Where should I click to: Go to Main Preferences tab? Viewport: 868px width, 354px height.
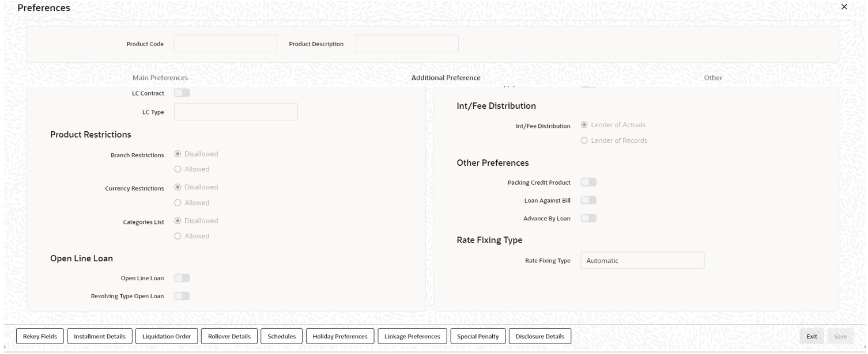click(160, 78)
